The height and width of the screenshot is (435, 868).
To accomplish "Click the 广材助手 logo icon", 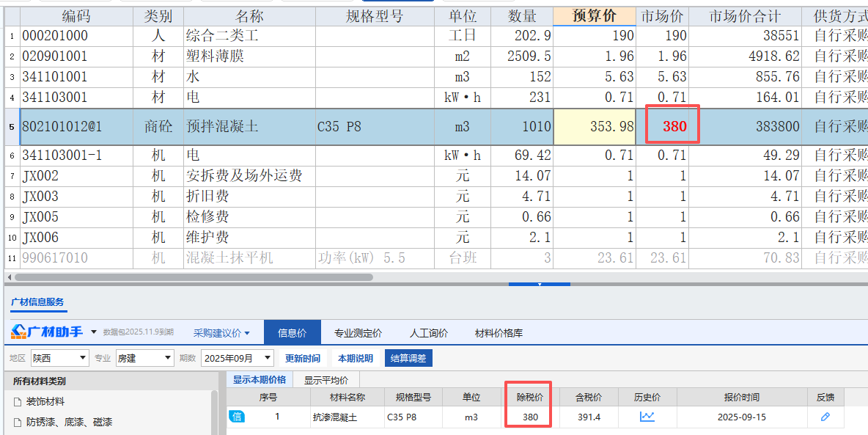I will (x=17, y=332).
